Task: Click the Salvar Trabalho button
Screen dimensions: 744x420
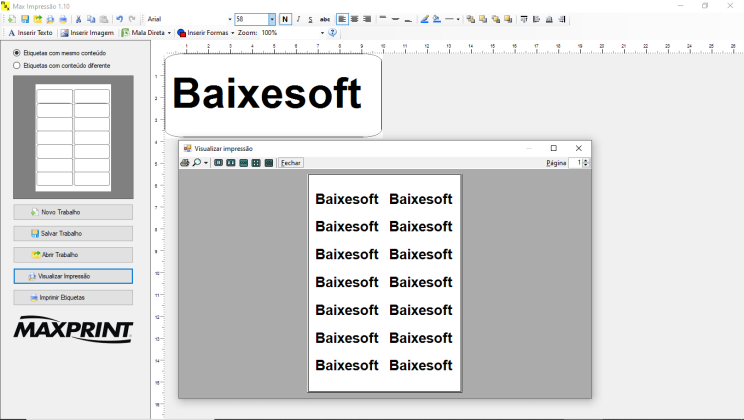Action: (x=73, y=233)
